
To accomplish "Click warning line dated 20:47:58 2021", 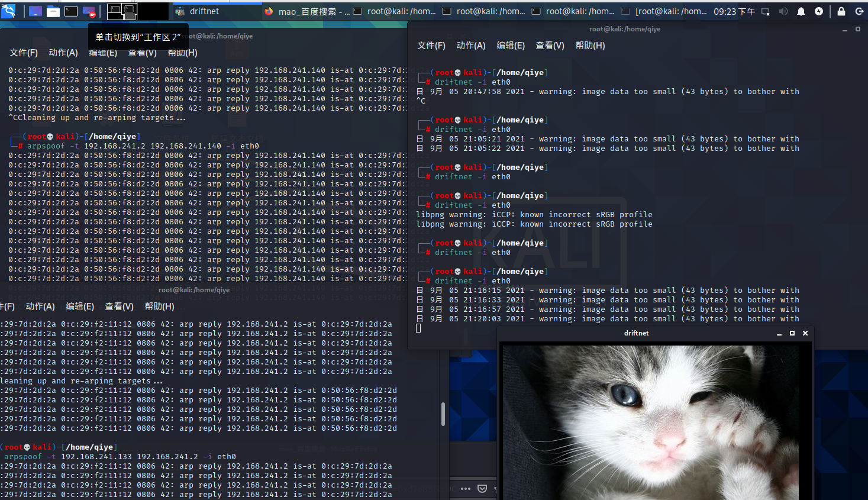I will point(608,92).
